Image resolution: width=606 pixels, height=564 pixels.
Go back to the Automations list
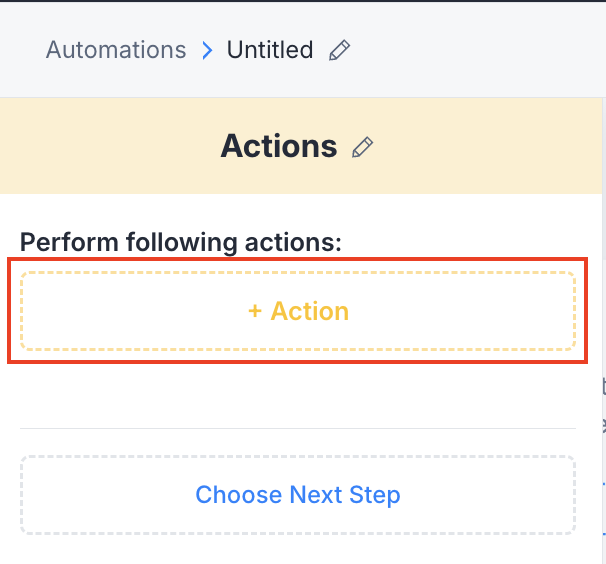(x=116, y=50)
